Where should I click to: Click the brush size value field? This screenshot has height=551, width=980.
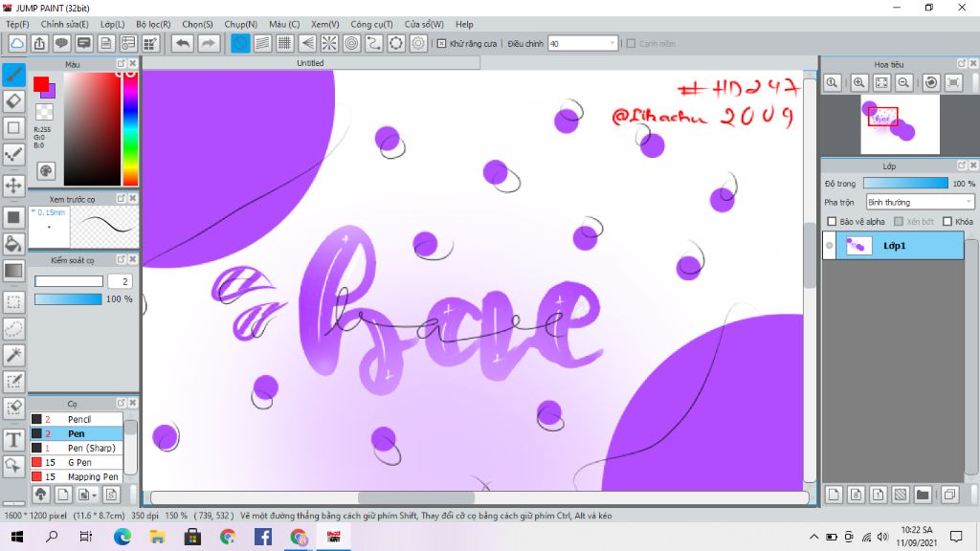pos(120,281)
